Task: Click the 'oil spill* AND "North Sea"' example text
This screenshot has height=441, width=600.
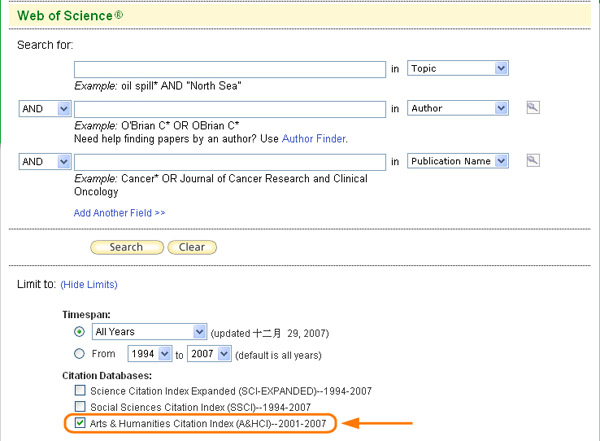Action: [x=181, y=86]
